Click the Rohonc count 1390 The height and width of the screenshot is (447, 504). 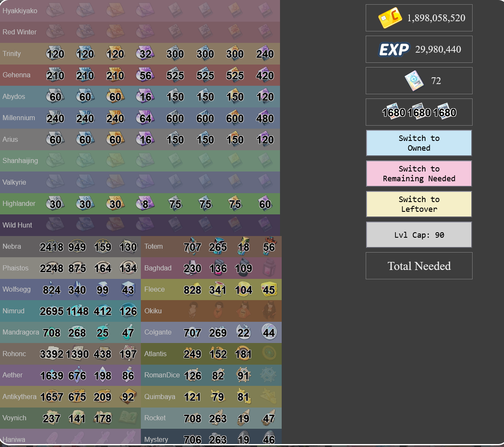[77, 354]
